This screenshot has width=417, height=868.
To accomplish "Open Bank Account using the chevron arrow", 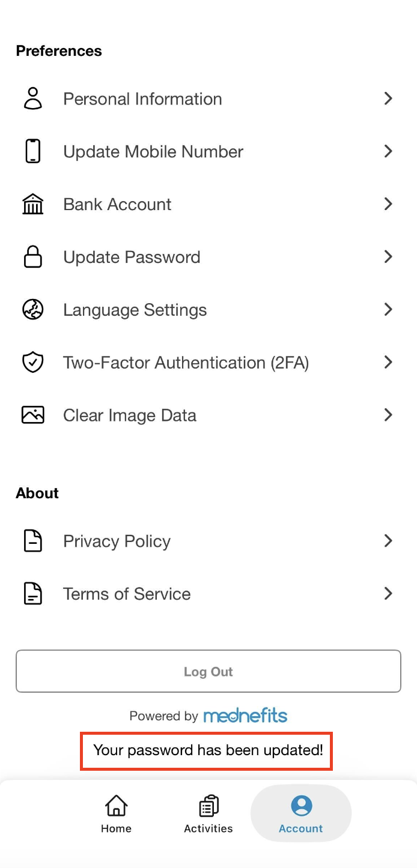I will (x=388, y=204).
